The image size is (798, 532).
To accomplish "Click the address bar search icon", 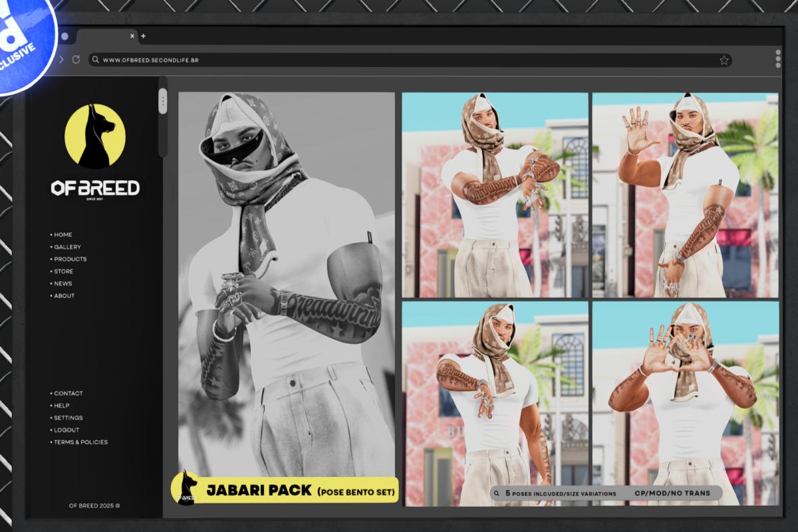I will click(x=96, y=60).
